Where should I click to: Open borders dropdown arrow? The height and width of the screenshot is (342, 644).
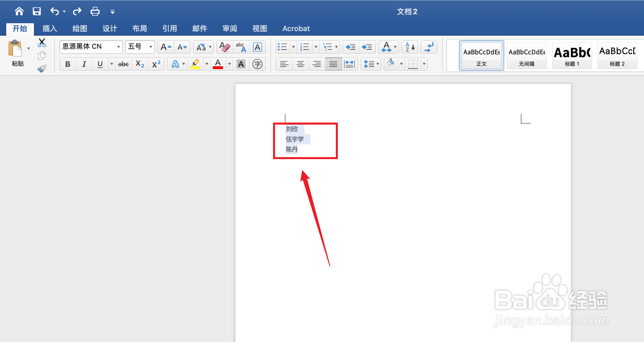[x=424, y=64]
